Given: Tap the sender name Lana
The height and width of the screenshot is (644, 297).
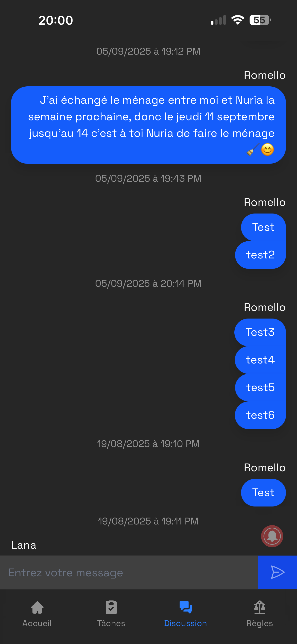Looking at the screenshot, I should click(24, 545).
